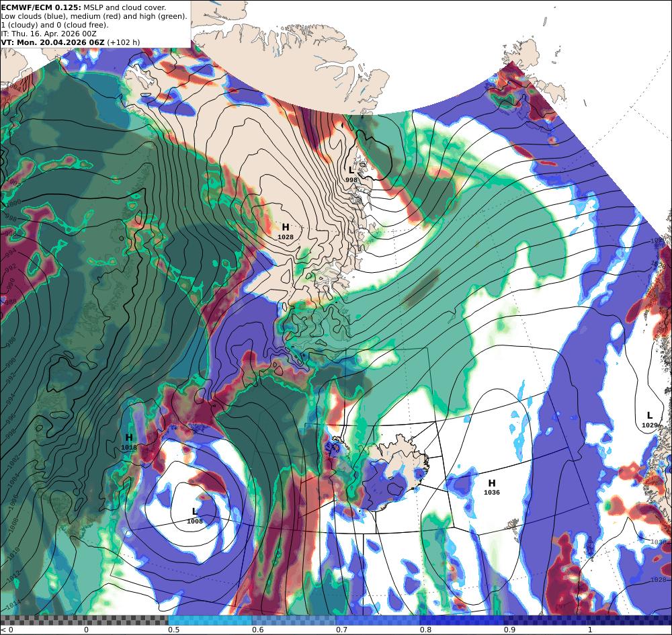
Task: Click the '1006' isobar label
Action: pos(13,502)
